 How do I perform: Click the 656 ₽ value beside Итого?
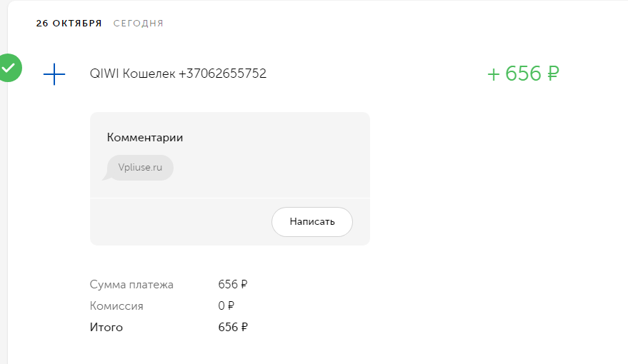click(x=233, y=327)
